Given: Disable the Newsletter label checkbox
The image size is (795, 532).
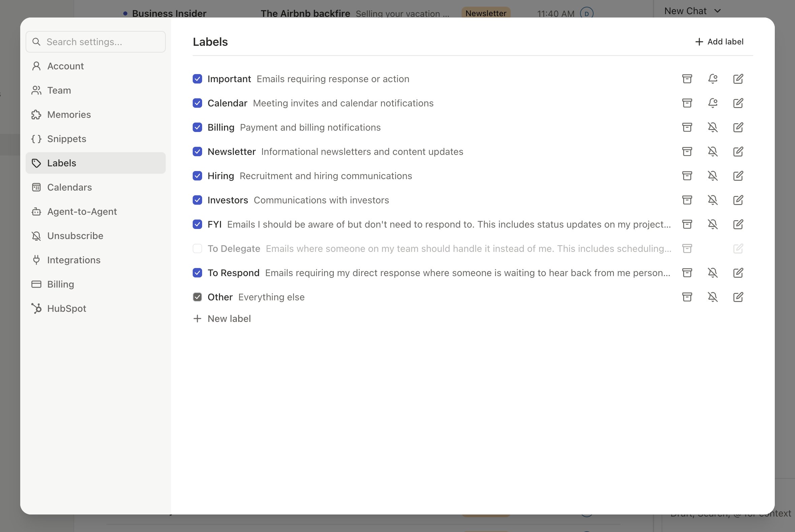Looking at the screenshot, I should 197,151.
